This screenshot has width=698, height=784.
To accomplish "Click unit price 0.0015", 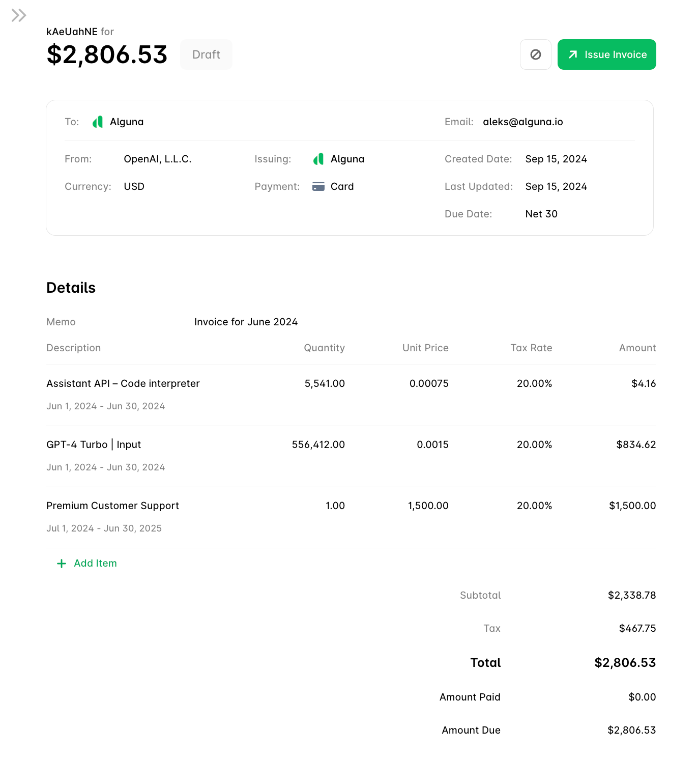I will point(433,444).
